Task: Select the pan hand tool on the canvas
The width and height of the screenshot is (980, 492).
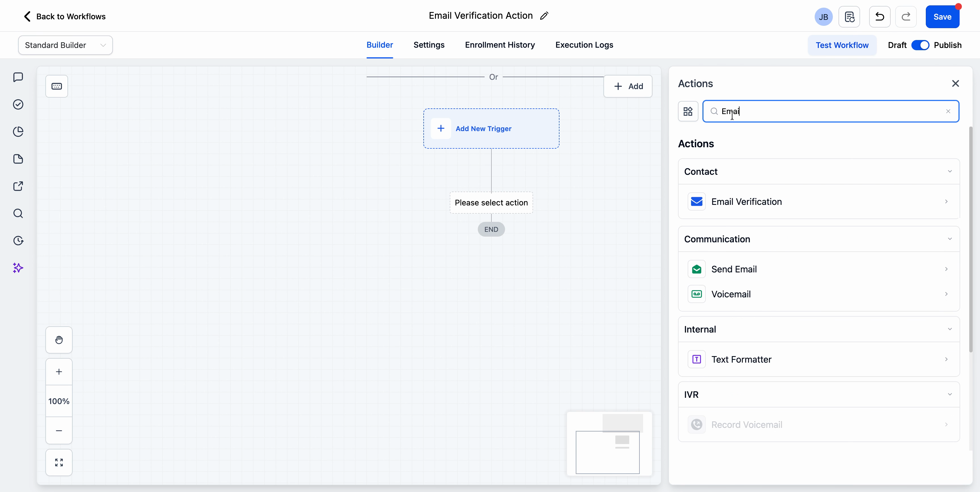Action: [59, 340]
